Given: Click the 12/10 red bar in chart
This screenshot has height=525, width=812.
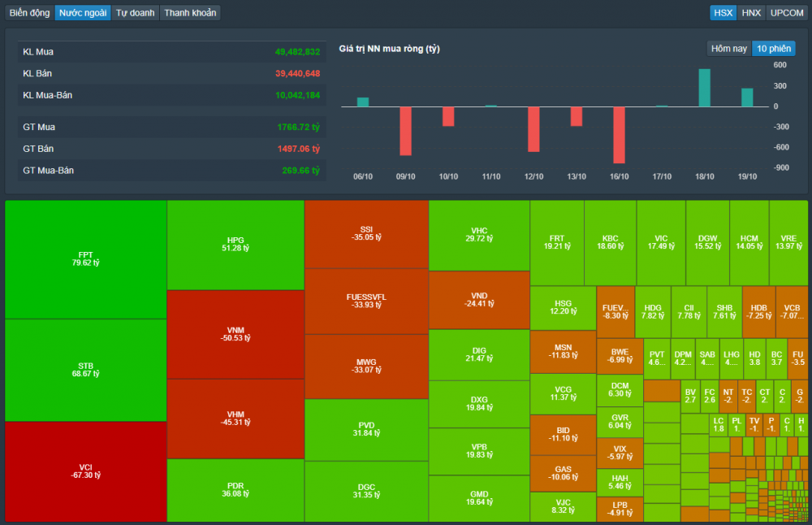Looking at the screenshot, I should [533, 129].
